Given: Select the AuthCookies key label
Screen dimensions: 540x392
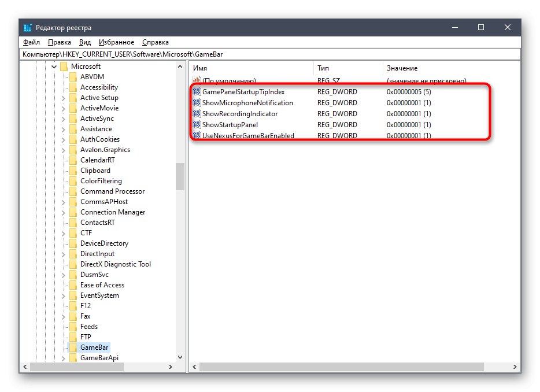Looking at the screenshot, I should point(100,139).
